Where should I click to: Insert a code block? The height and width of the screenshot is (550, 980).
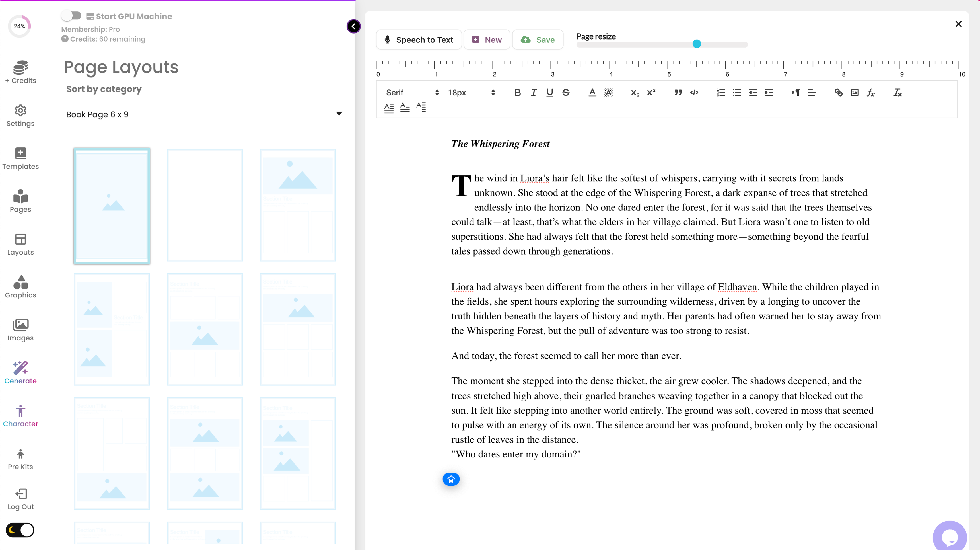click(694, 93)
